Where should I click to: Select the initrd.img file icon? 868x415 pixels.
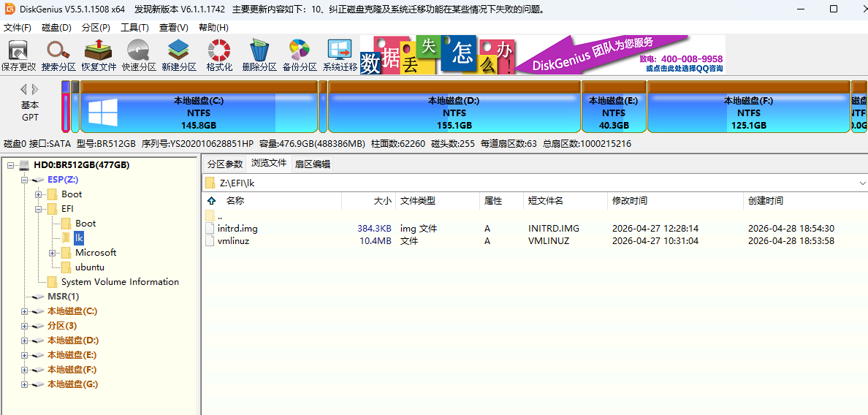click(x=209, y=228)
